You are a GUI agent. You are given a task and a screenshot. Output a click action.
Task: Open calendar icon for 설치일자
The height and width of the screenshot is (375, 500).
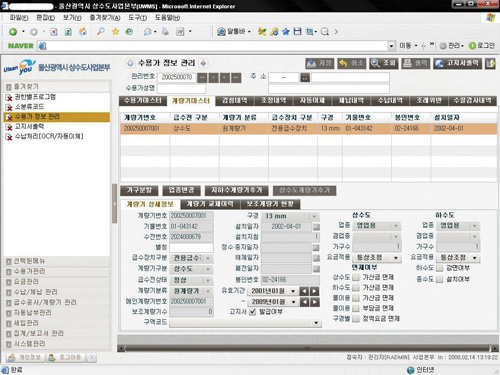pyautogui.click(x=316, y=227)
